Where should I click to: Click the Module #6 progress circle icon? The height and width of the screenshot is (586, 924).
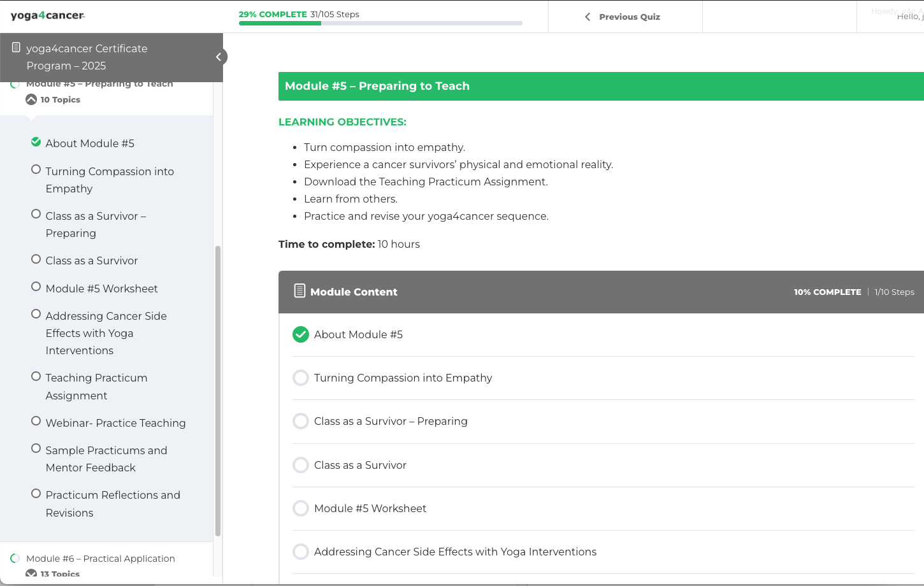(x=15, y=559)
